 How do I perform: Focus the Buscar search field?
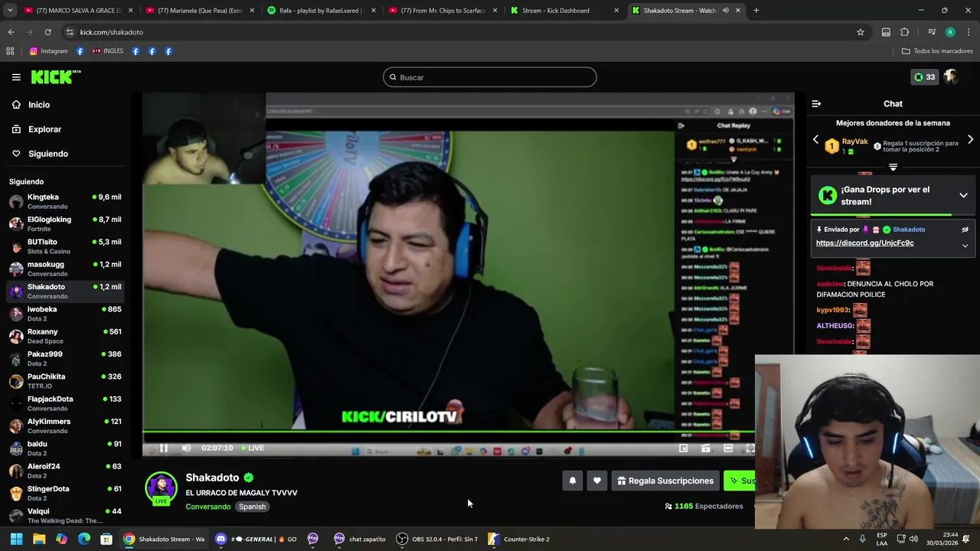point(490,77)
